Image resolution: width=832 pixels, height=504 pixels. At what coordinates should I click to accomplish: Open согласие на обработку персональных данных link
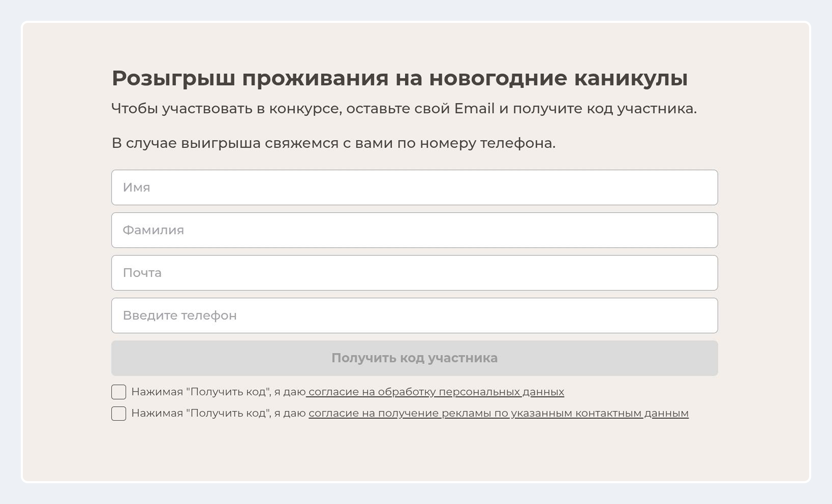point(436,392)
